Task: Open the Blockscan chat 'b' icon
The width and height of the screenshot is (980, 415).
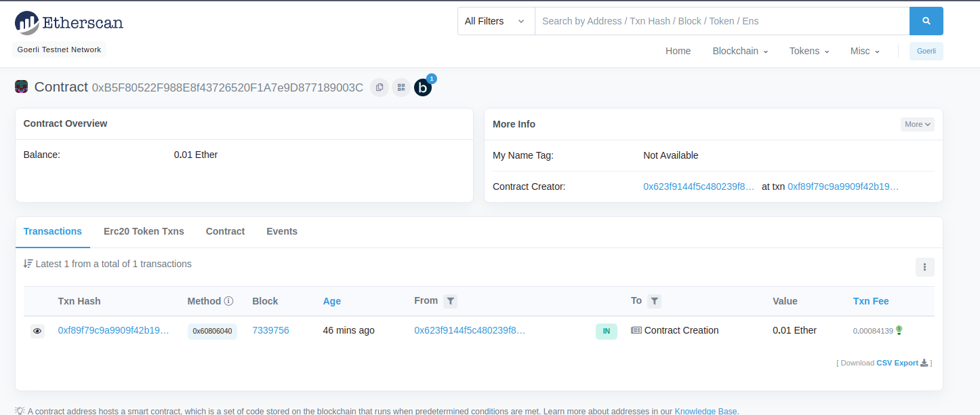Action: (423, 87)
